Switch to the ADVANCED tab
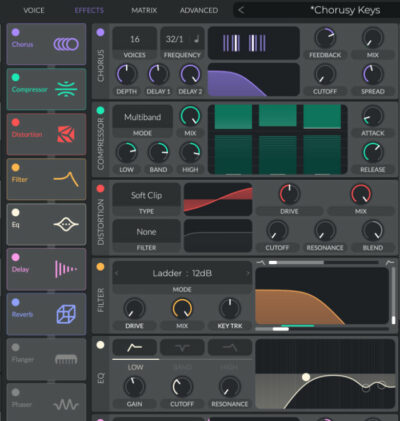Screen dimensions: 400x421 [x=199, y=10]
